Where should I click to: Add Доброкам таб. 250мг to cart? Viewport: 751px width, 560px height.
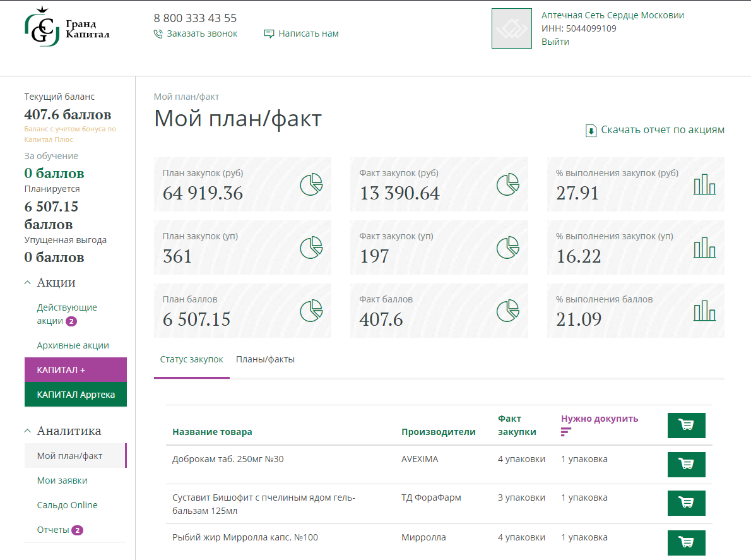686,464
